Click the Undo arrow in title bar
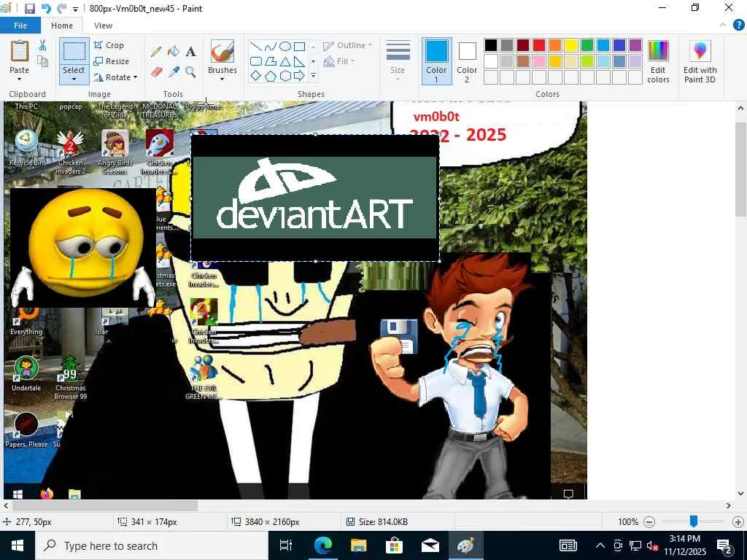Screen dimensions: 747x560 (46, 9)
